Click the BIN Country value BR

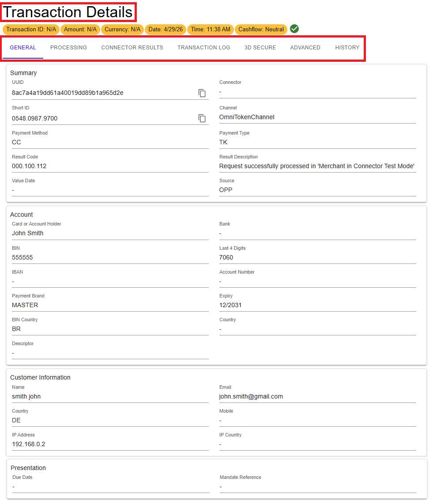pyautogui.click(x=16, y=329)
